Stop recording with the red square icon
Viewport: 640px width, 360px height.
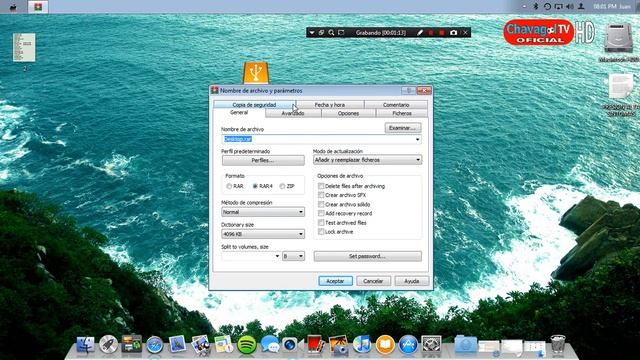[x=442, y=33]
